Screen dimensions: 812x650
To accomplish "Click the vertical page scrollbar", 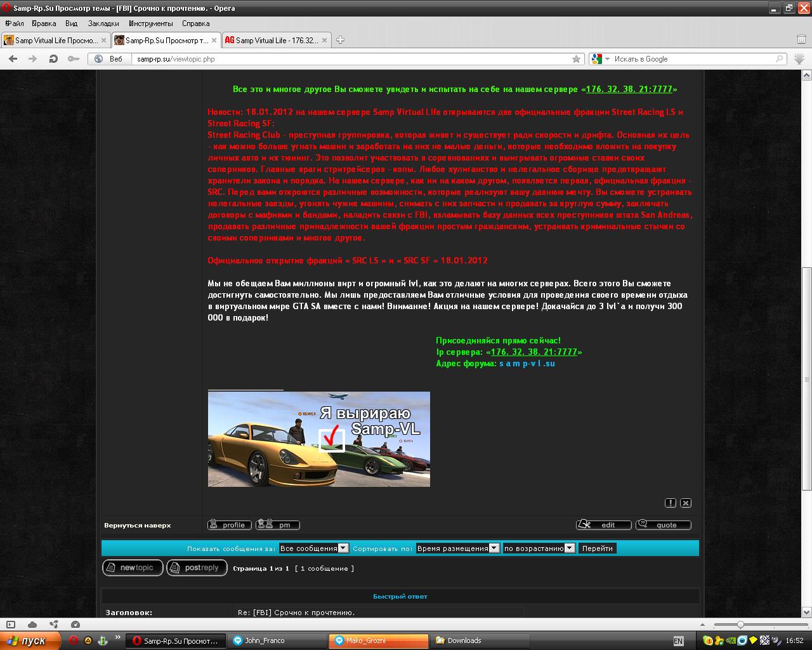I will click(x=806, y=378).
